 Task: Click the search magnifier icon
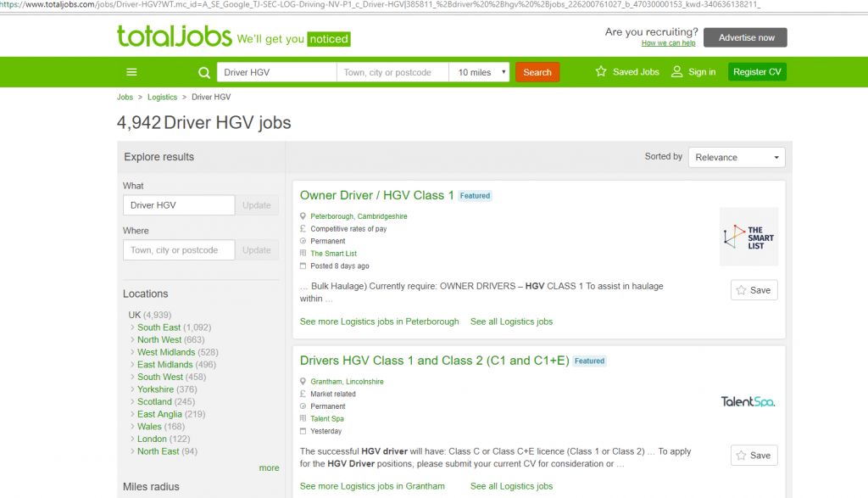point(203,71)
